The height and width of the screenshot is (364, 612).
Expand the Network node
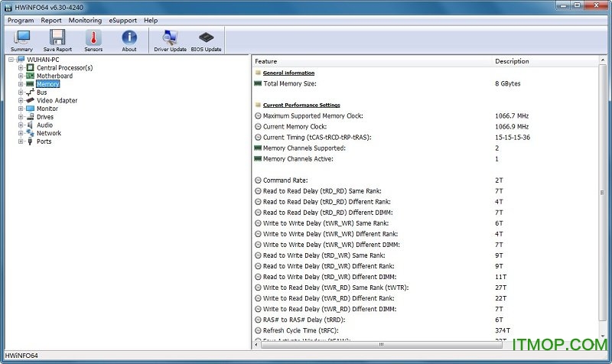[x=21, y=133]
